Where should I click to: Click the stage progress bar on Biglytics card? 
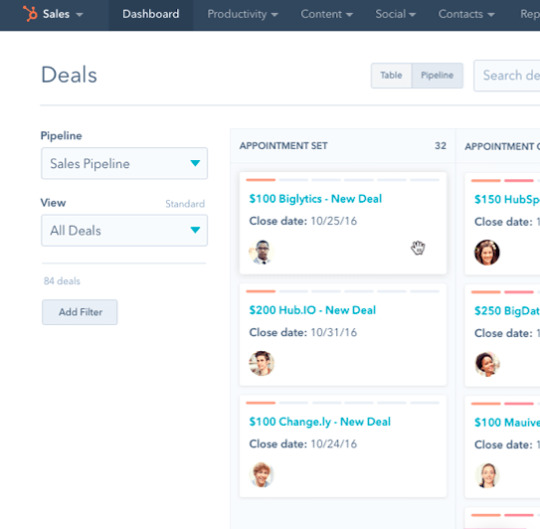pyautogui.click(x=343, y=180)
